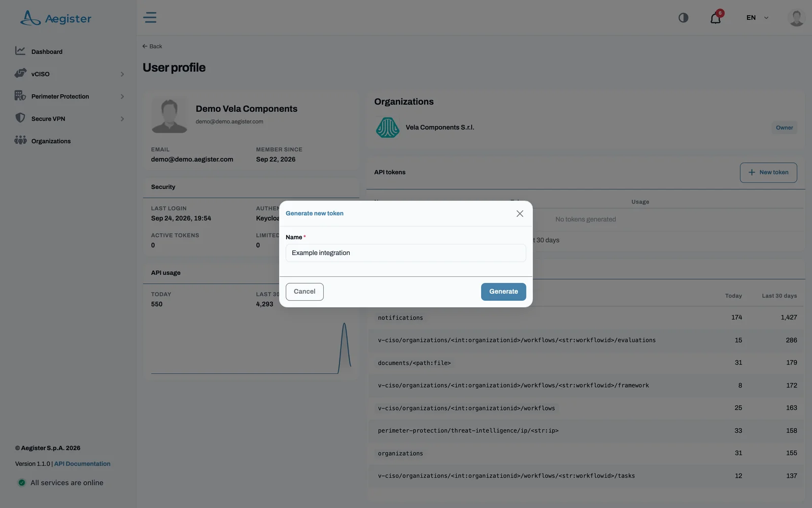
Task: Expand Perimeter Protection chevron
Action: (x=122, y=97)
